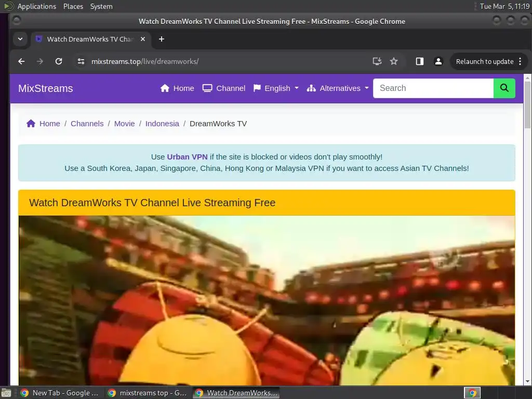
Task: Toggle the Chrome side panel icon
Action: (x=420, y=61)
